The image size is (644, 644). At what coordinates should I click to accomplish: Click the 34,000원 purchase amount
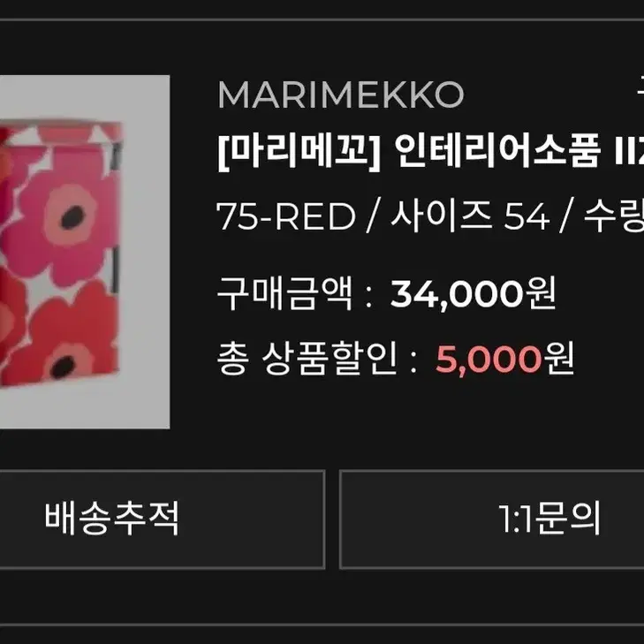(x=474, y=293)
